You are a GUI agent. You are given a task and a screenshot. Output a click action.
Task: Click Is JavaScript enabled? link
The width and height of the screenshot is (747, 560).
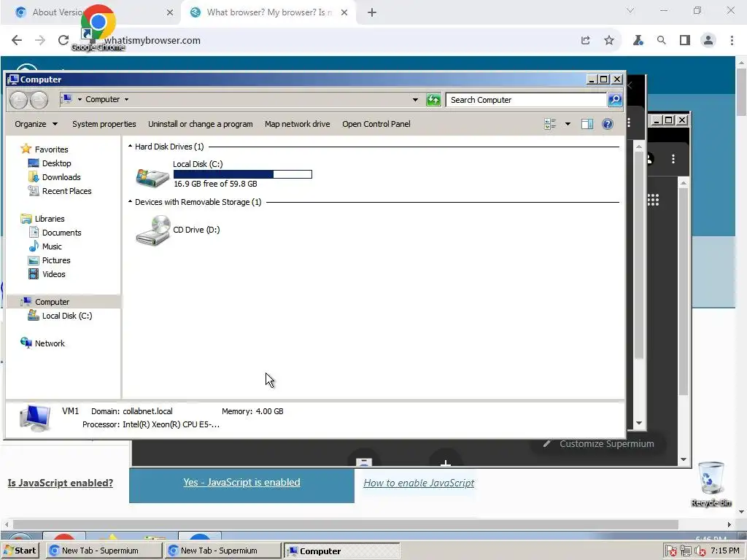coord(61,483)
